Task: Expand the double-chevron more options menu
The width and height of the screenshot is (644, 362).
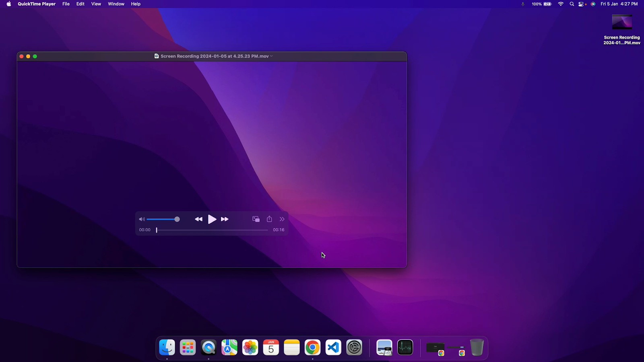Action: (x=282, y=219)
